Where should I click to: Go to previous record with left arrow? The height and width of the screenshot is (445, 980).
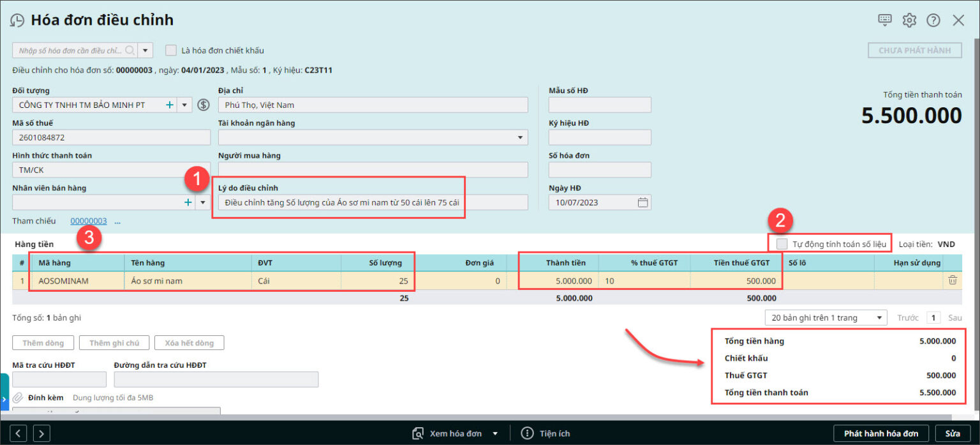(19, 434)
